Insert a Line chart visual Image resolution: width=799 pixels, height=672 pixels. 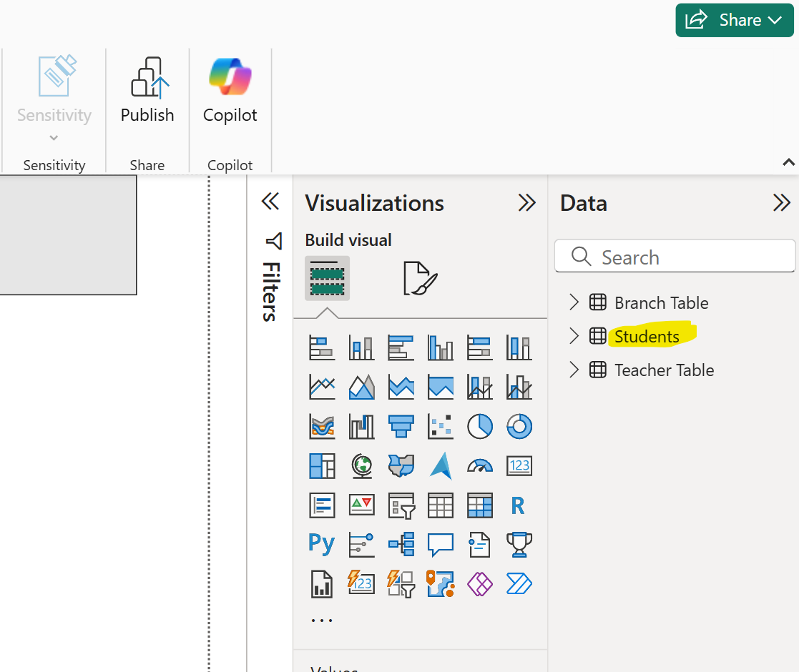[321, 387]
